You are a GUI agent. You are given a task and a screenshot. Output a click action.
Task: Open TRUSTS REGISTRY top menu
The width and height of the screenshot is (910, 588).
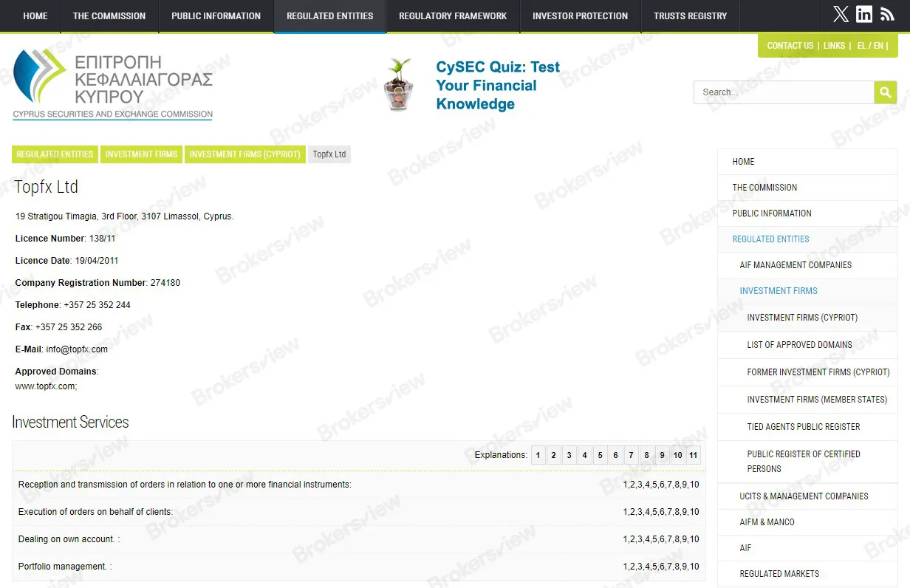[690, 16]
